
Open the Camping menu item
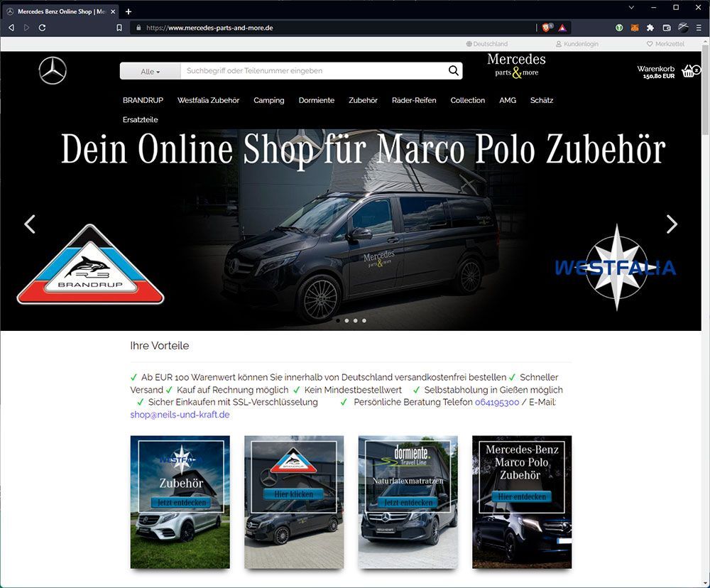pos(269,101)
